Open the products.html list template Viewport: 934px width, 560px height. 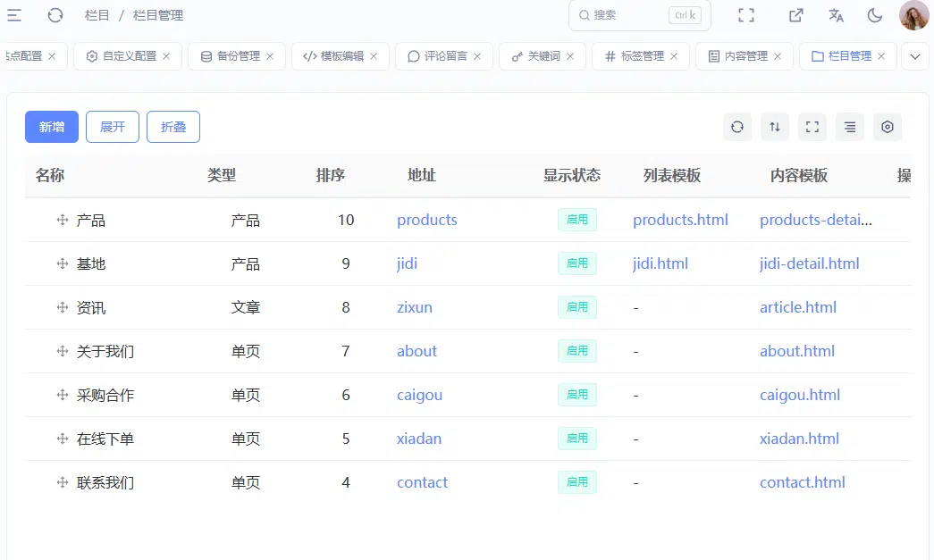(680, 221)
